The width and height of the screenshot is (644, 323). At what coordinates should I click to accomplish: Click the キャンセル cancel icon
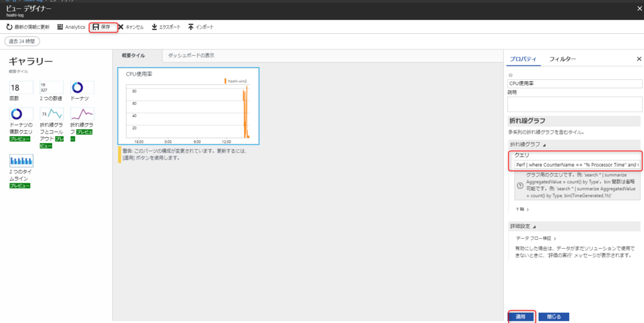pos(121,27)
